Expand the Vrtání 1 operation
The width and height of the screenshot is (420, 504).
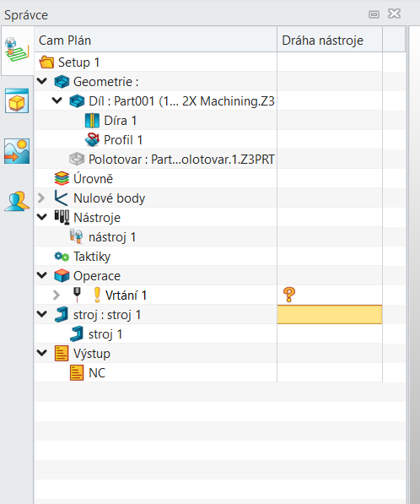pos(57,295)
